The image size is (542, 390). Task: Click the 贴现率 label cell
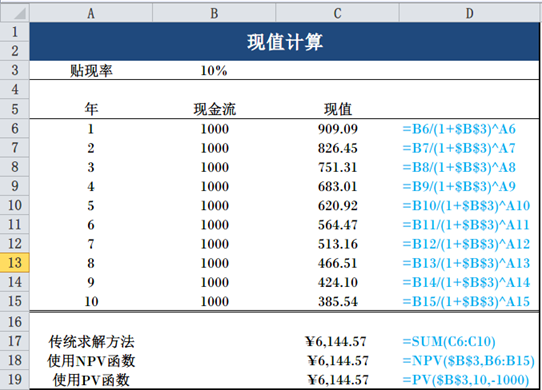[91, 71]
